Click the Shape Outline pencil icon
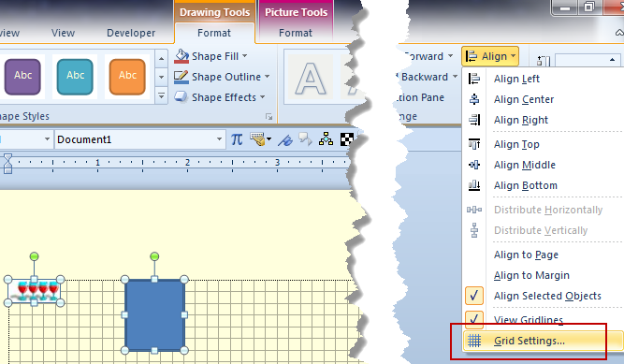Screen dimensions: 624x364 coord(181,77)
